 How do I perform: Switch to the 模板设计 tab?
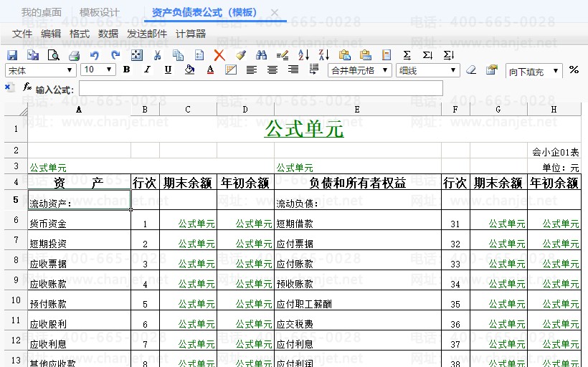click(100, 12)
